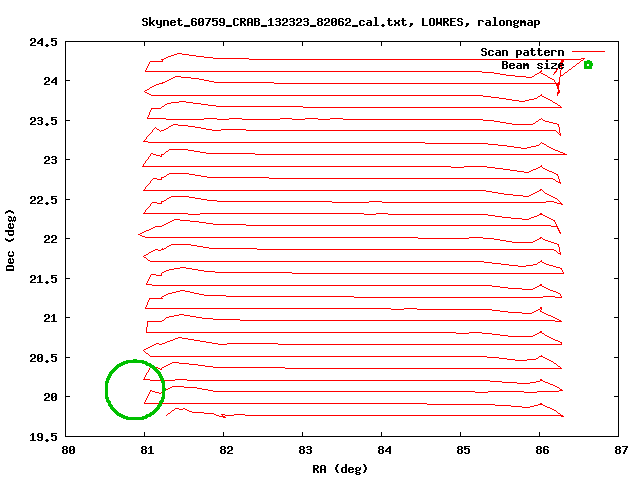Click the large green beam size circle

[135, 389]
